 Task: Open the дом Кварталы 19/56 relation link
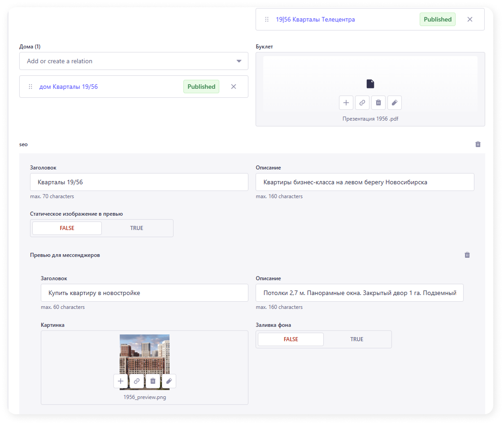click(x=69, y=87)
